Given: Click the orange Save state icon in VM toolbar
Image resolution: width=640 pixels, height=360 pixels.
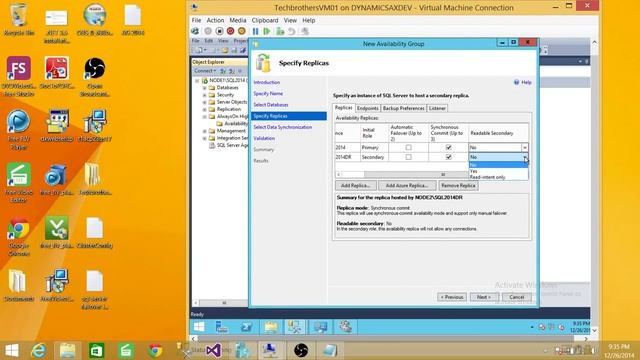Looking at the screenshot, I should 242,31.
